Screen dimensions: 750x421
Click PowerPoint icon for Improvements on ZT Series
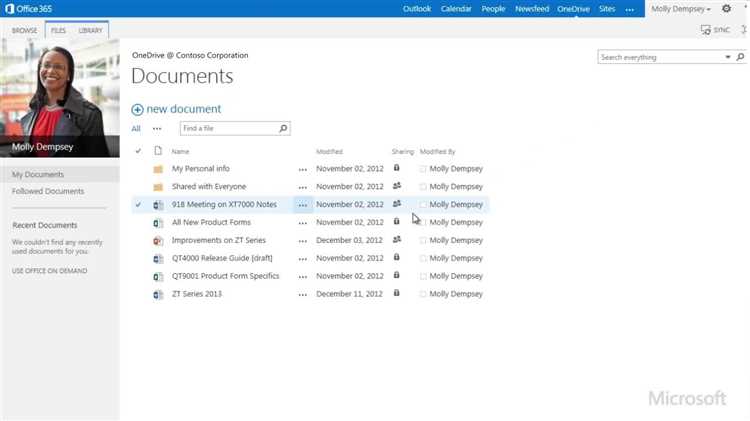coord(158,241)
